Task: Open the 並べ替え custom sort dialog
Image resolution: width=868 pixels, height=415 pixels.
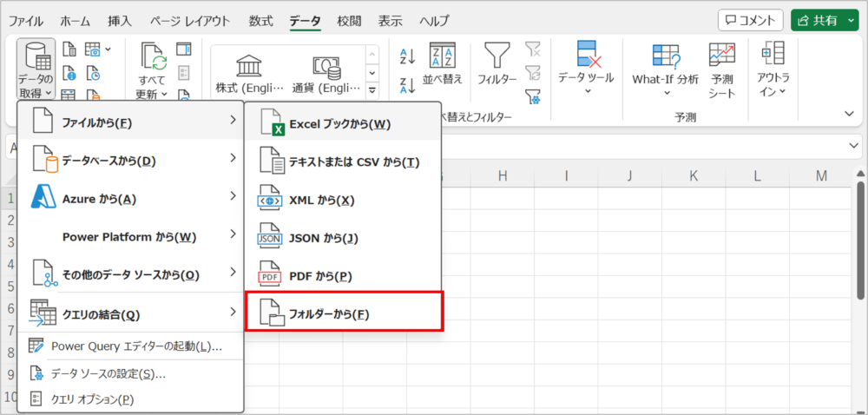Action: coord(443,63)
